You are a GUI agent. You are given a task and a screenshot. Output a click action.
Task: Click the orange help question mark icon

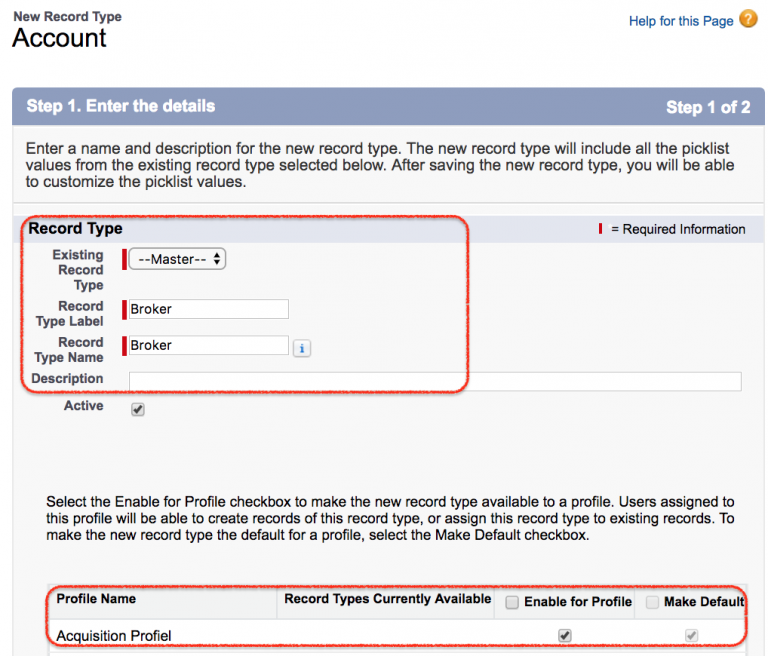pyautogui.click(x=748, y=19)
